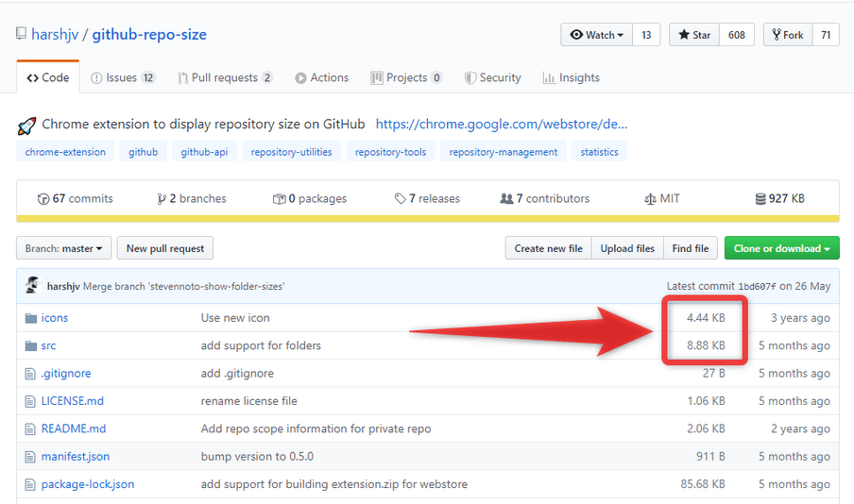854x504 pixels.
Task: Click the releases tag icon
Action: coord(401,199)
